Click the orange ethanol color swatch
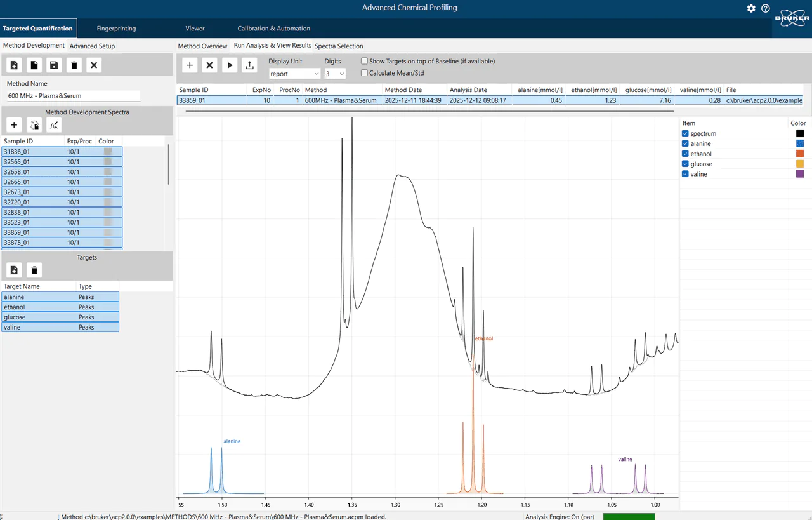Viewport: 812px width, 520px height. 800,154
